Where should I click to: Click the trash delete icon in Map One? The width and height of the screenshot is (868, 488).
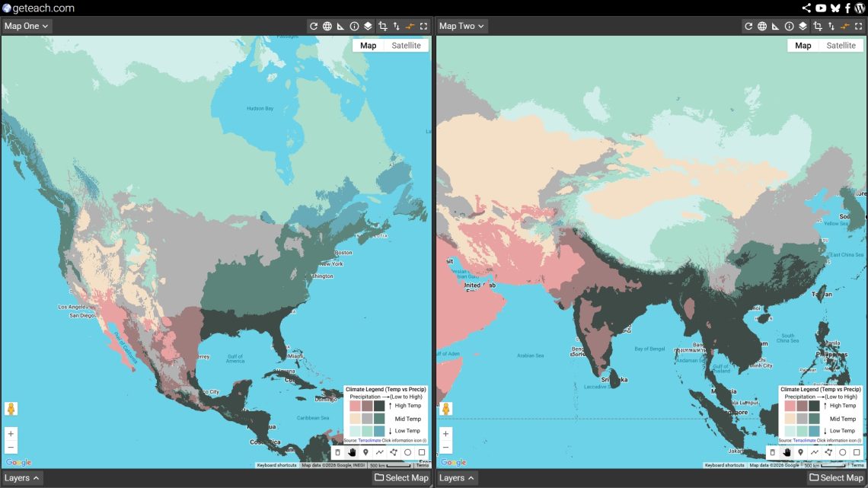pyautogui.click(x=338, y=452)
